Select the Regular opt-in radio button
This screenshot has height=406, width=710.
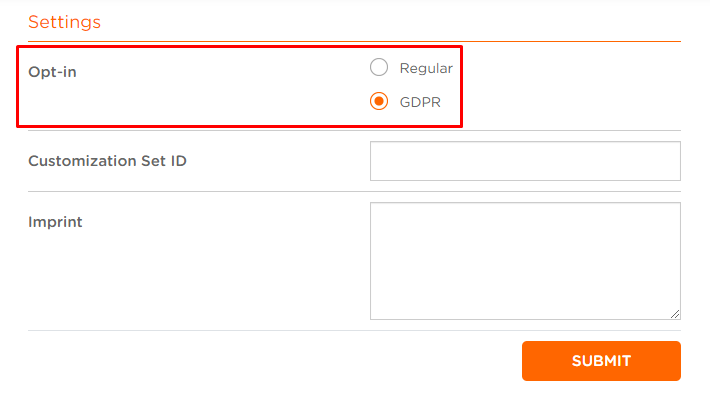[x=379, y=67]
